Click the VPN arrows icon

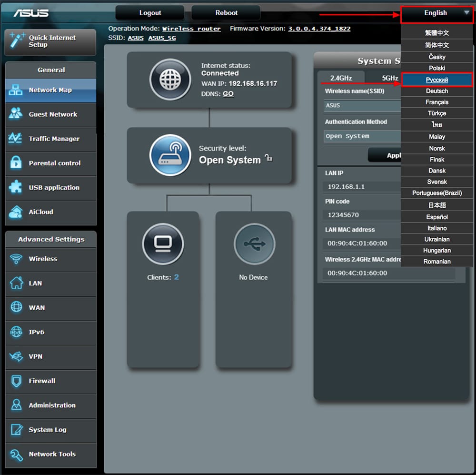(x=16, y=356)
